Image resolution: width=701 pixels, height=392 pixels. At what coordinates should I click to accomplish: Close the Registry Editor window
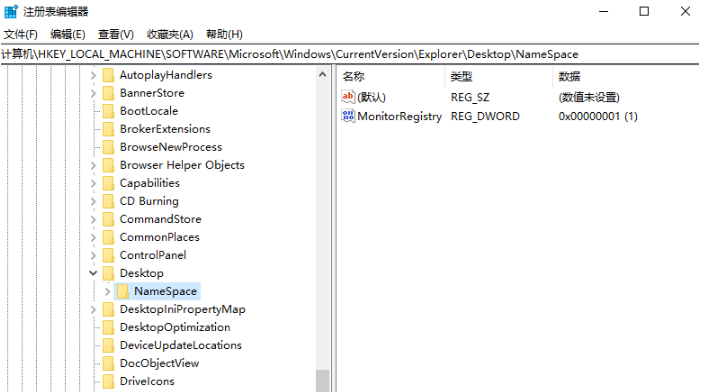[x=685, y=11]
